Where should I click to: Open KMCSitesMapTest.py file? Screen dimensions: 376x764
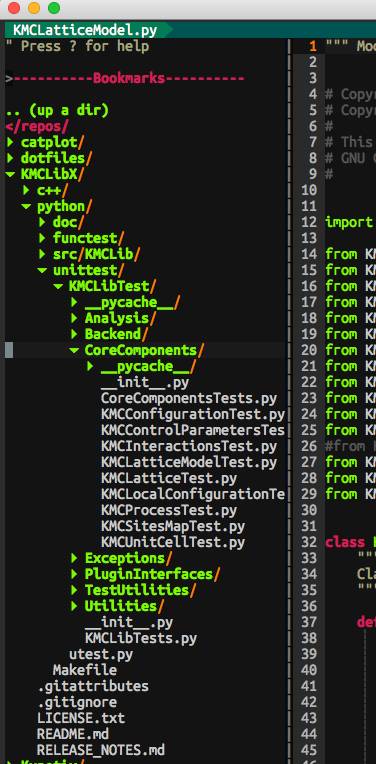point(173,526)
